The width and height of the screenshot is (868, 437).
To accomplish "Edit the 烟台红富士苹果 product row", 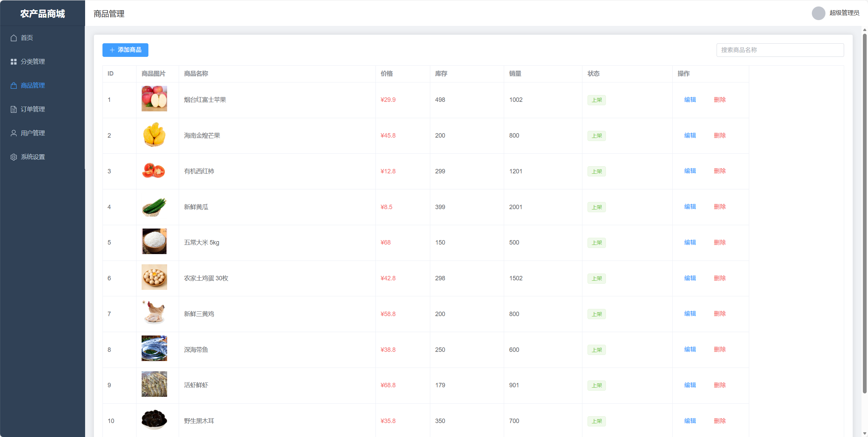I will click(690, 100).
